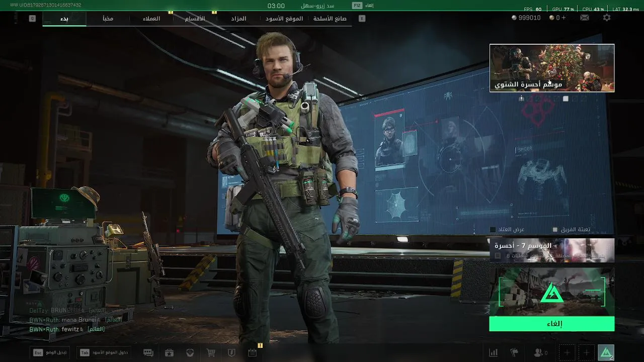Click the F12 إلغاء matchmaking cancel
Viewport: 644px width, 362px height.
[x=363, y=6]
